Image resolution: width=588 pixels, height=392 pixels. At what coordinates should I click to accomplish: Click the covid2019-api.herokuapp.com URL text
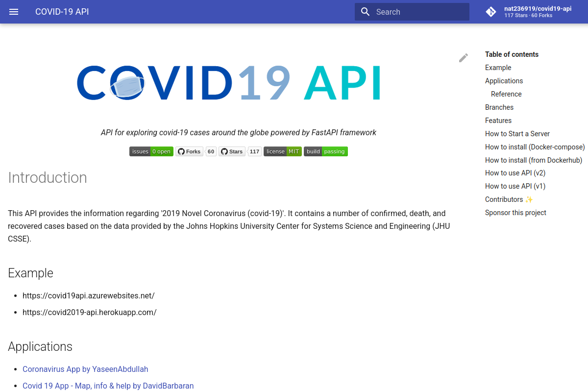tap(90, 313)
